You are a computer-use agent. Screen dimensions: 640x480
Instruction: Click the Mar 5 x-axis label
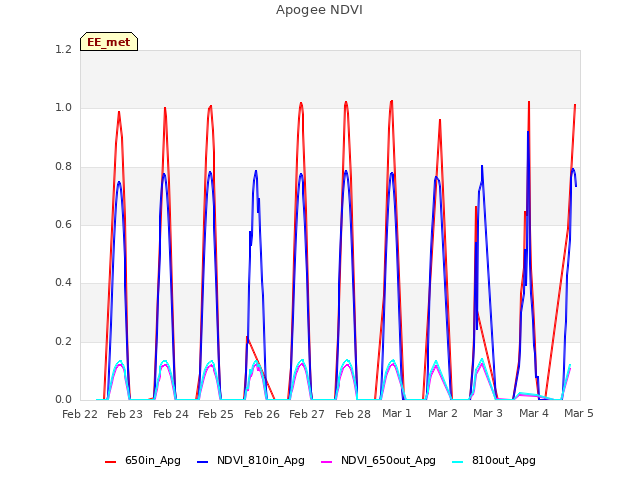pos(579,413)
